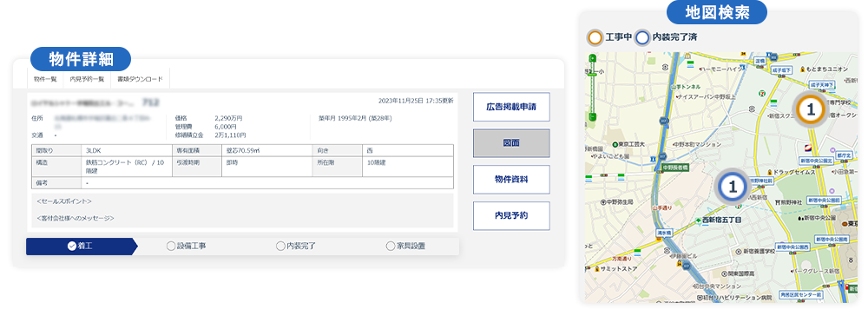The height and width of the screenshot is (316, 868).
Task: Click the 内見予約 button
Action: pos(511,216)
